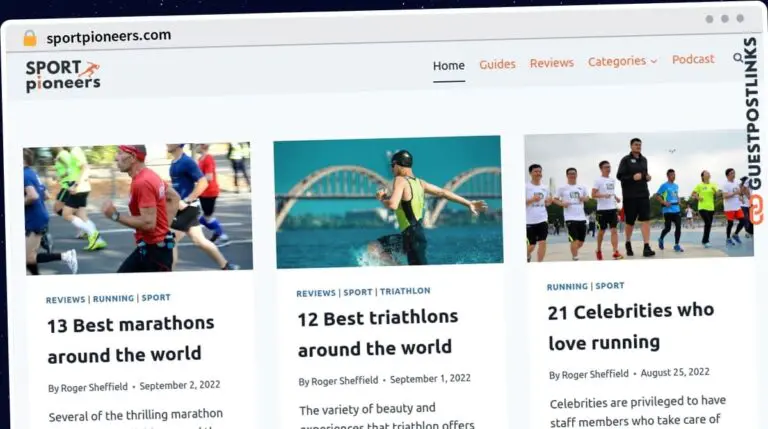
Task: Click Roger Sheffield on the celebrities post
Action: [x=595, y=375]
